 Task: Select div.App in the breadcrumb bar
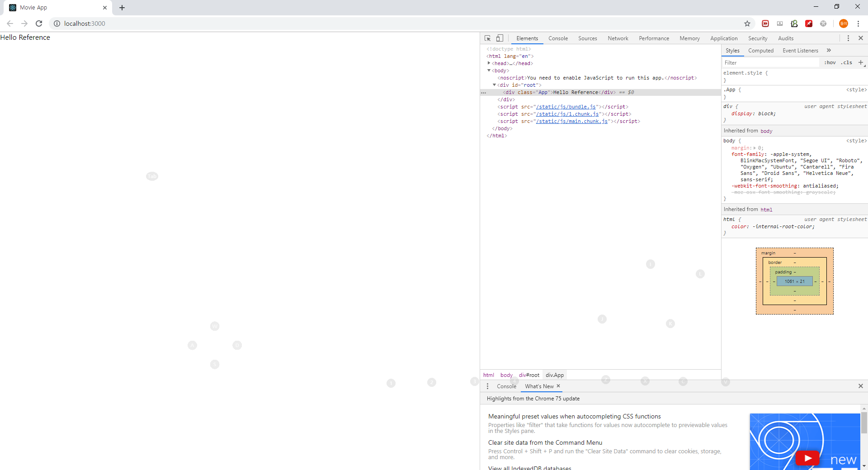pos(555,375)
